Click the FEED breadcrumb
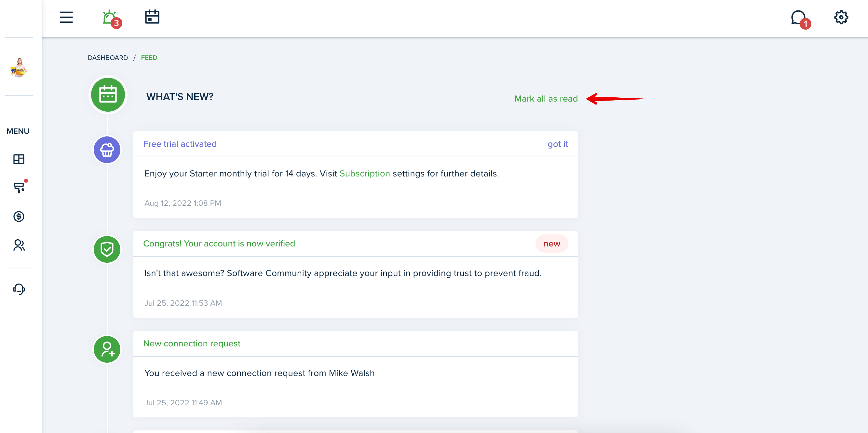Screen dimensions: 868x433 149,58
